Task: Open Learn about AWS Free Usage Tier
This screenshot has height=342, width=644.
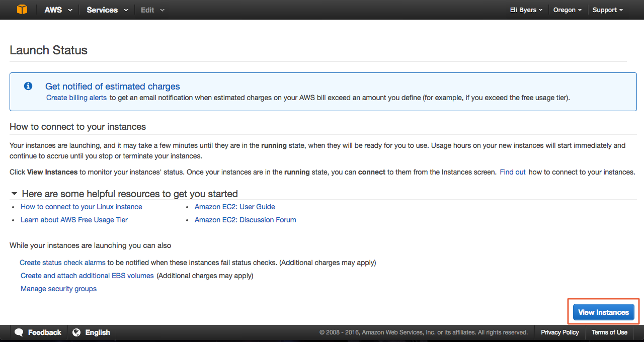Action: coord(74,220)
